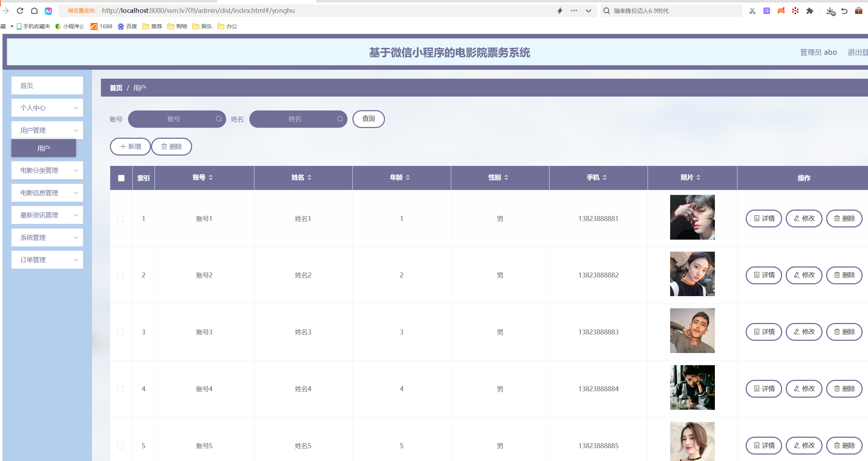The width and height of the screenshot is (868, 461).
Task: Open the 购物 bookmarks folder
Action: 177,26
